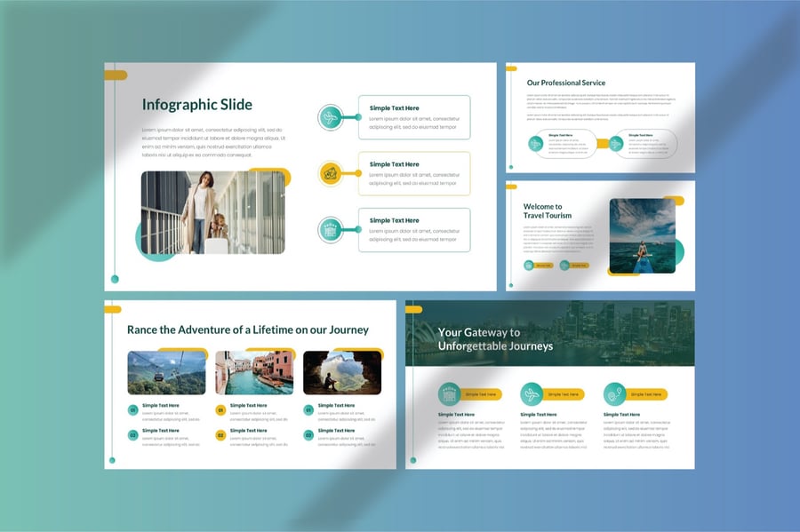The width and height of the screenshot is (800, 532).
Task: Select the woman on boat ocean photo
Action: tap(642, 235)
